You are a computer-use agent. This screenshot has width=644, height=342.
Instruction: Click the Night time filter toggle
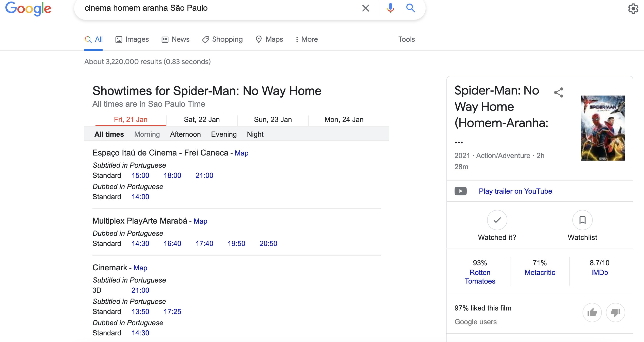click(x=255, y=135)
